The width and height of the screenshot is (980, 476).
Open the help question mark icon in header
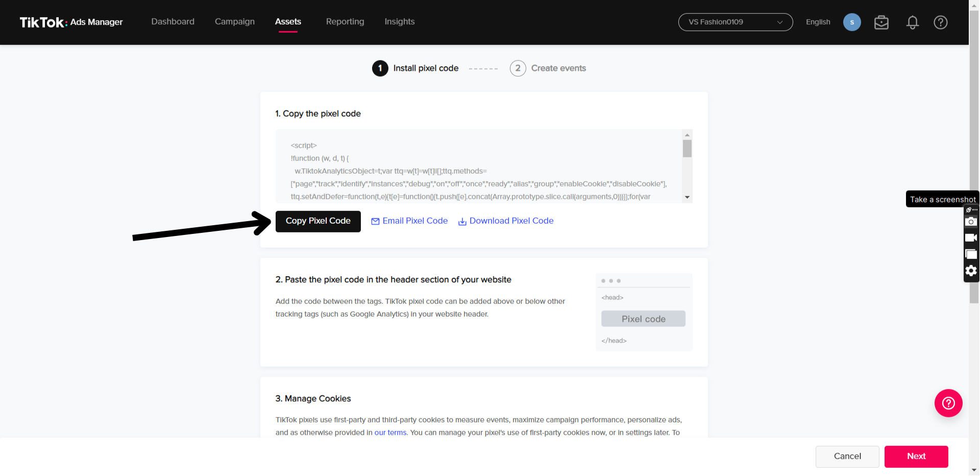tap(940, 22)
